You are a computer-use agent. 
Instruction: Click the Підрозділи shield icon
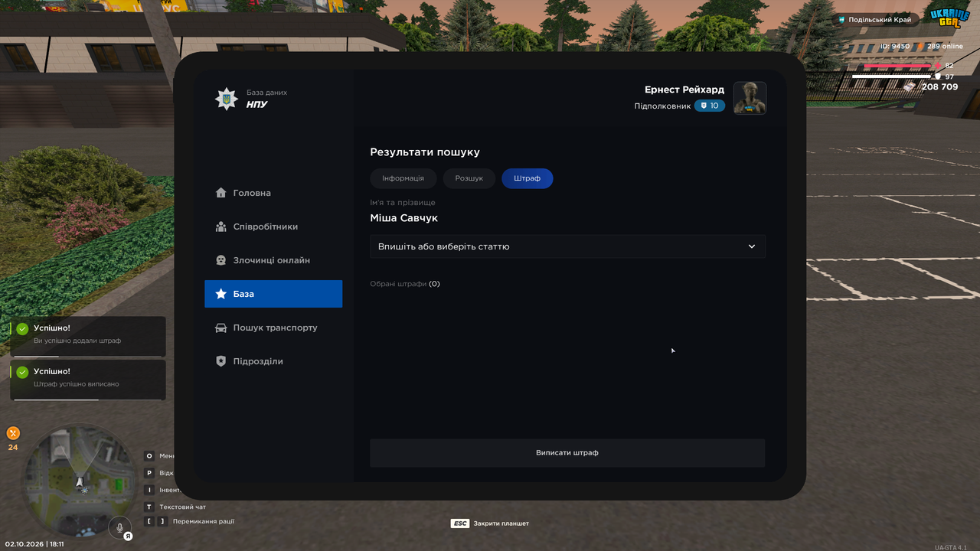(221, 361)
